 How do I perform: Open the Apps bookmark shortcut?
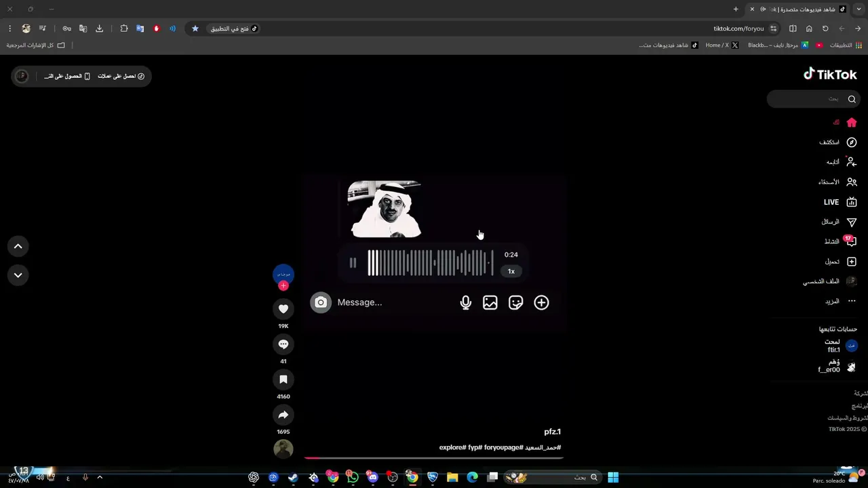[x=846, y=45]
